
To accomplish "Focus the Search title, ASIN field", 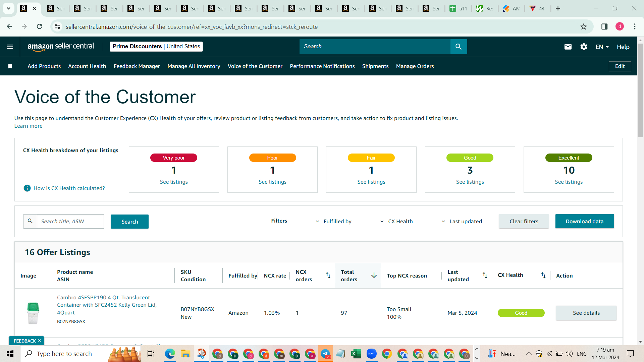I will click(x=70, y=222).
